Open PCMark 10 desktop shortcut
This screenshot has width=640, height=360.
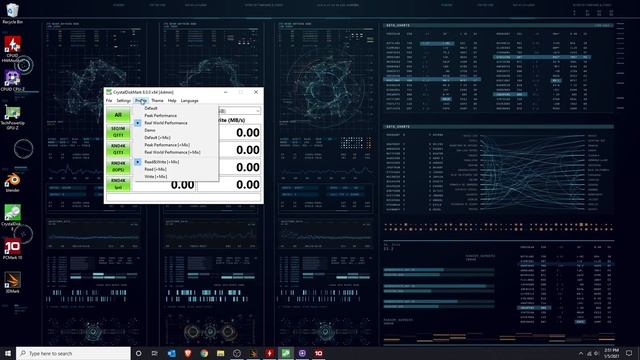[12, 249]
